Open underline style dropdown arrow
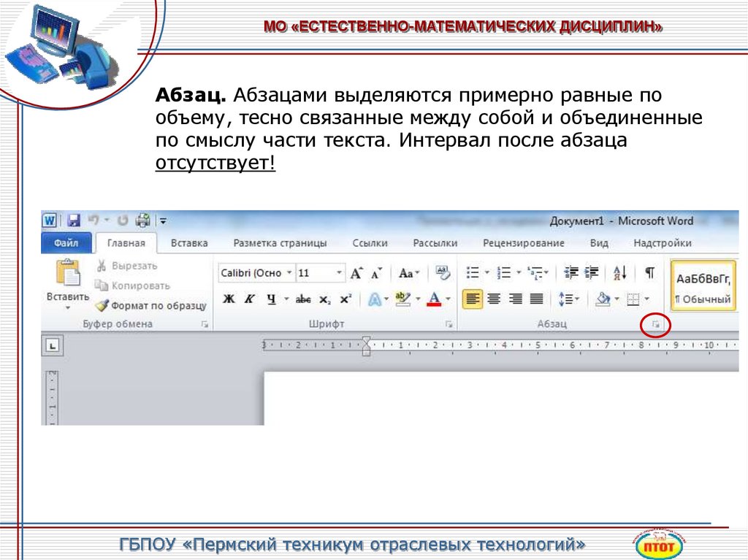 pos(286,299)
